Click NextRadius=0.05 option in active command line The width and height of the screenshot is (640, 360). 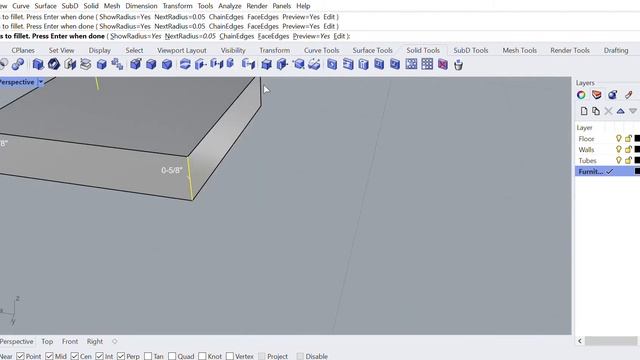coord(190,36)
